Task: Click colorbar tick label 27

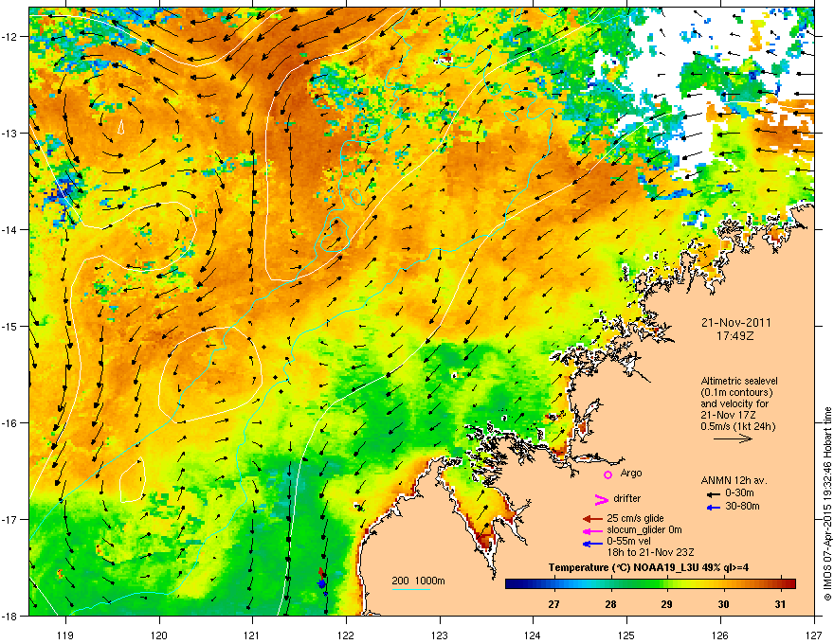Action: pos(554,604)
